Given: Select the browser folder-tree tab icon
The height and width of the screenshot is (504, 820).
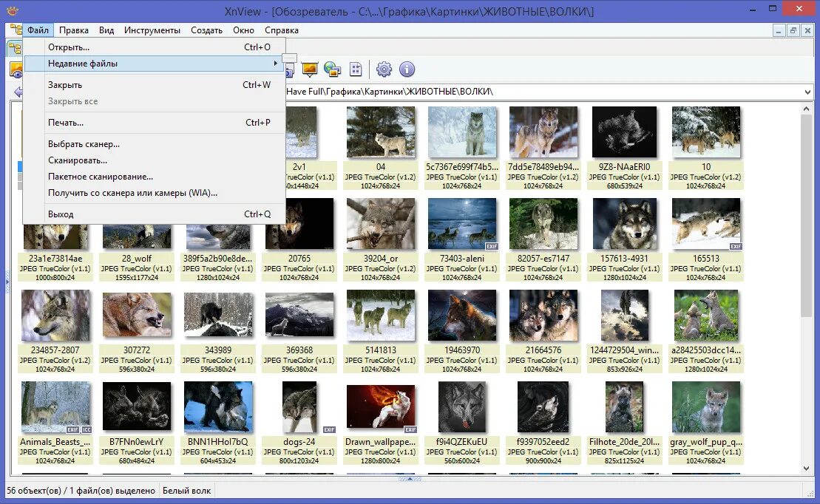Looking at the screenshot, I should (x=15, y=49).
